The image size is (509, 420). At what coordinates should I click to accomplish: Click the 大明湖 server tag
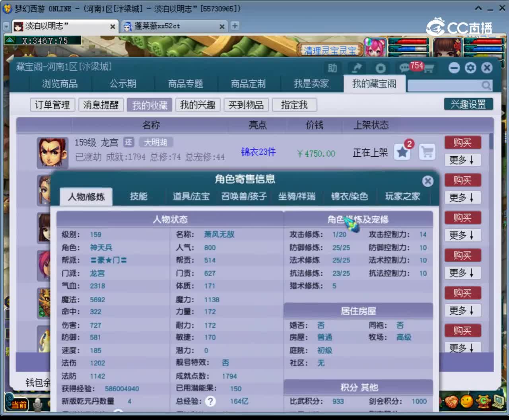coord(155,142)
